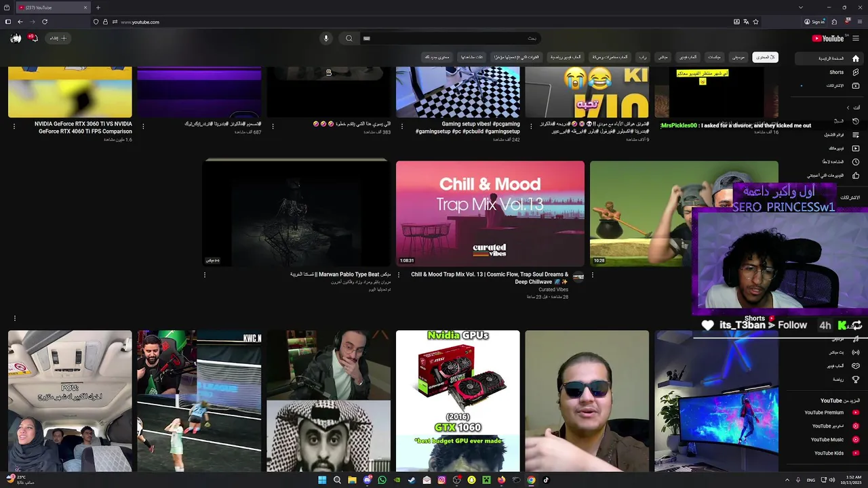Open RTX 3060 Ti vs 4060 Ti title

[x=83, y=128]
